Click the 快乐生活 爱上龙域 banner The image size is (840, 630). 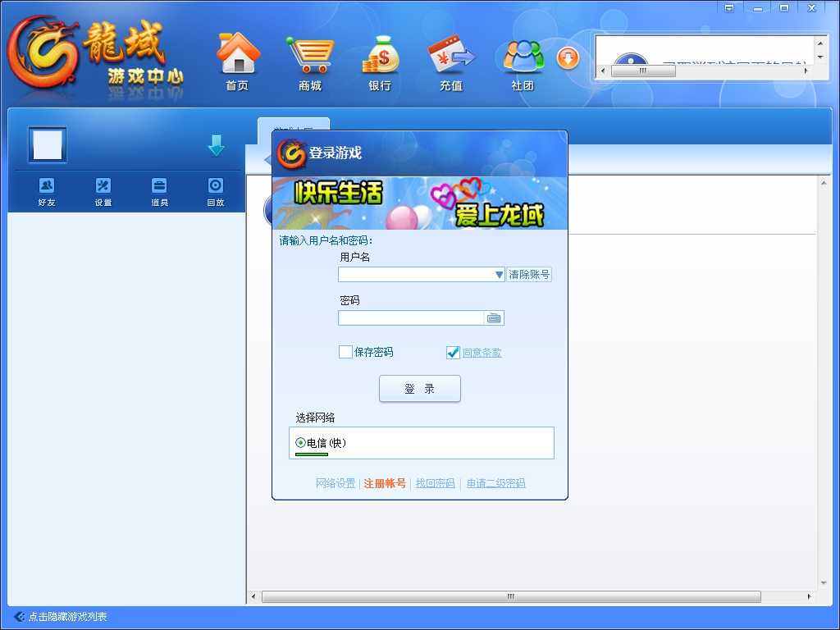coord(420,203)
